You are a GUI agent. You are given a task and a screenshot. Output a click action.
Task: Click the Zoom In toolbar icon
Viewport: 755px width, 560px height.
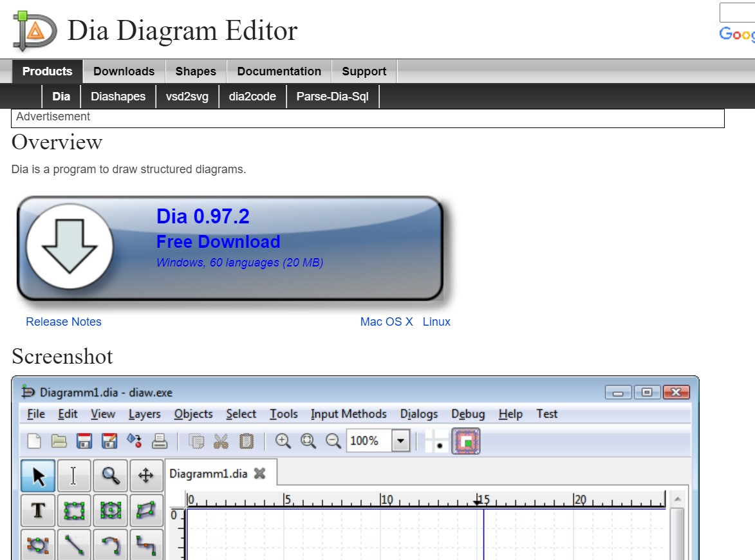(x=283, y=441)
